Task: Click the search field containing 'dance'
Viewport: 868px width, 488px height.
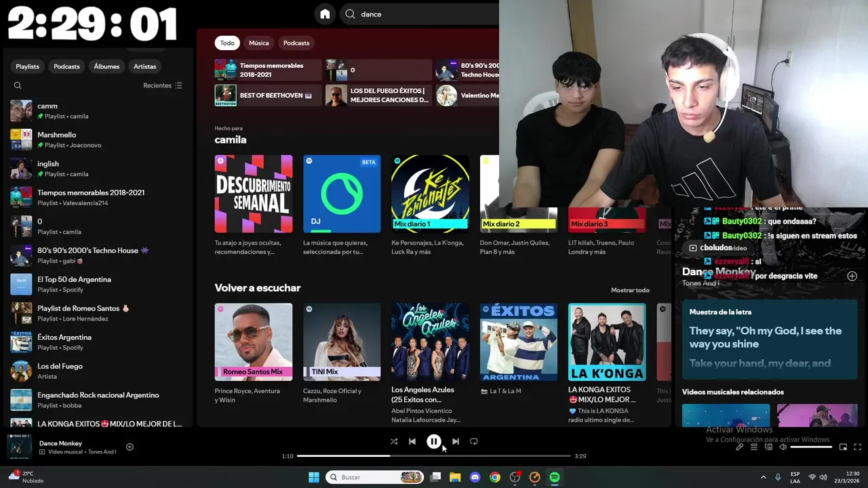Action: (x=420, y=14)
